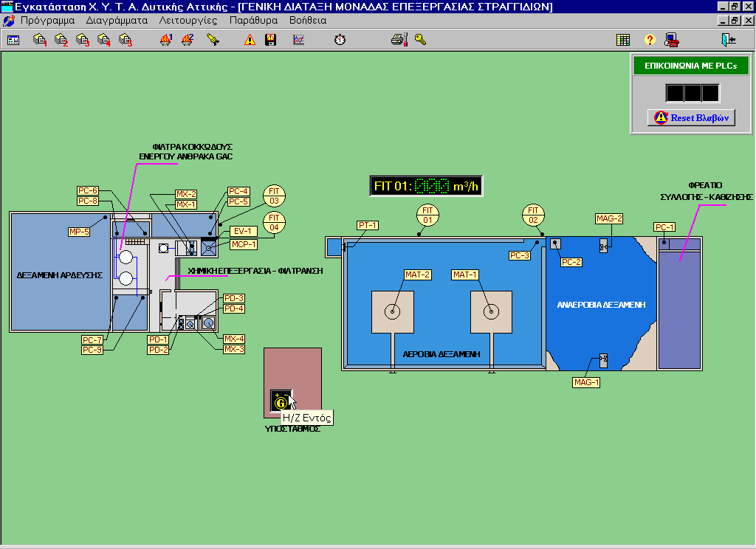This screenshot has height=549, width=756.
Task: Click the printer setup toolbar icon
Action: (399, 40)
